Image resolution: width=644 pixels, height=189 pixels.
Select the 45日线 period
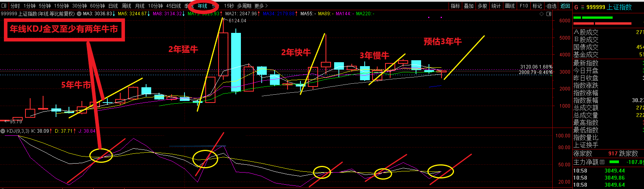pos(174,6)
